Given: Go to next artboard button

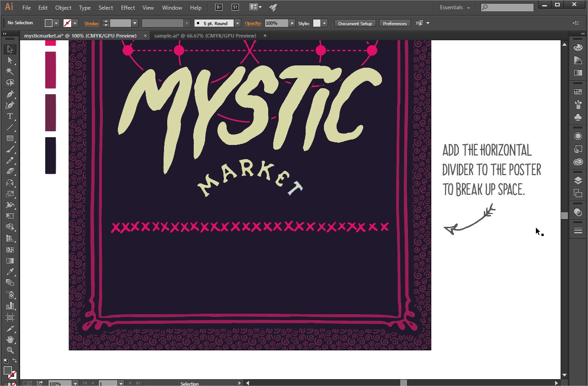Looking at the screenshot, I should click(131, 383).
